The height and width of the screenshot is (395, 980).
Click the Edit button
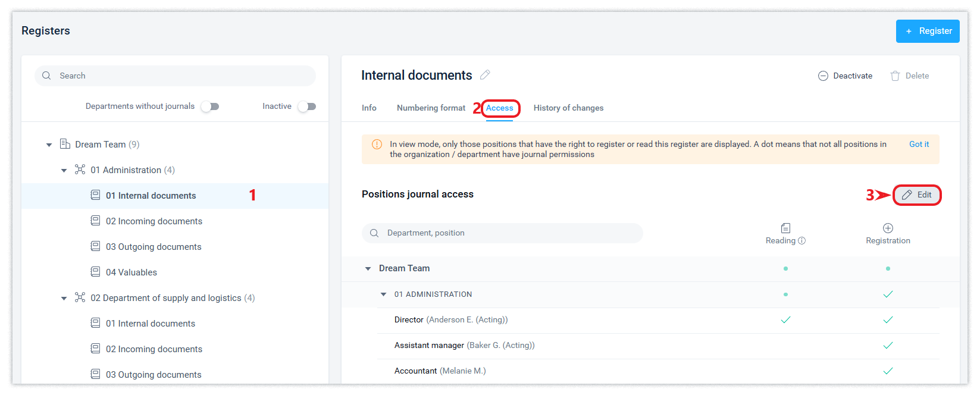(917, 195)
